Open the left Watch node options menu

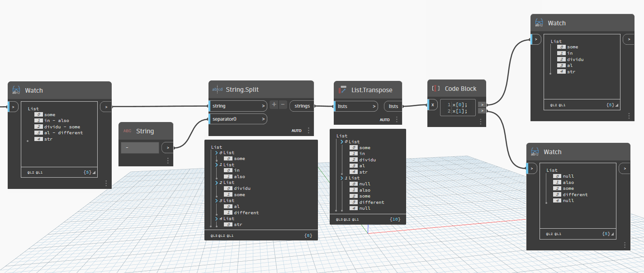point(106,183)
